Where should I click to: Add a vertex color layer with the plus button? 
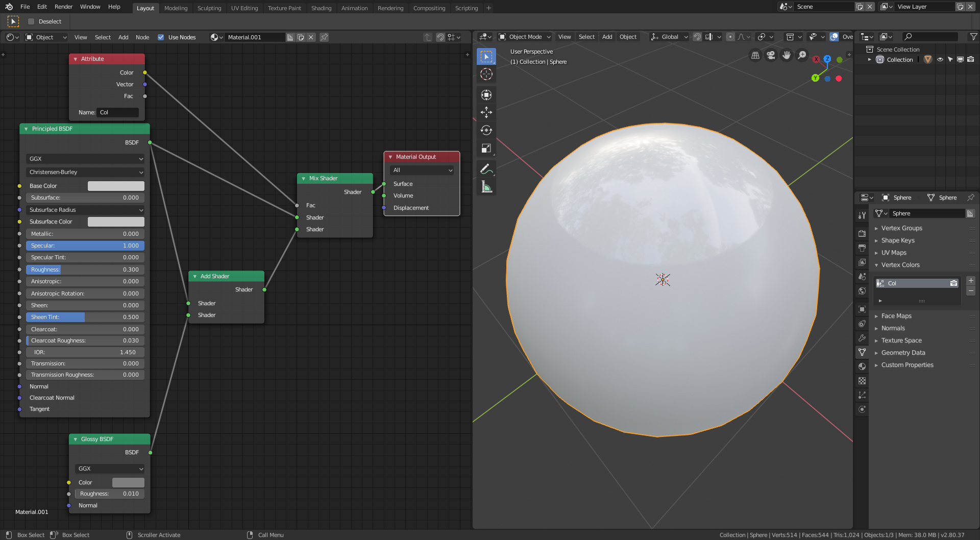pos(971,281)
